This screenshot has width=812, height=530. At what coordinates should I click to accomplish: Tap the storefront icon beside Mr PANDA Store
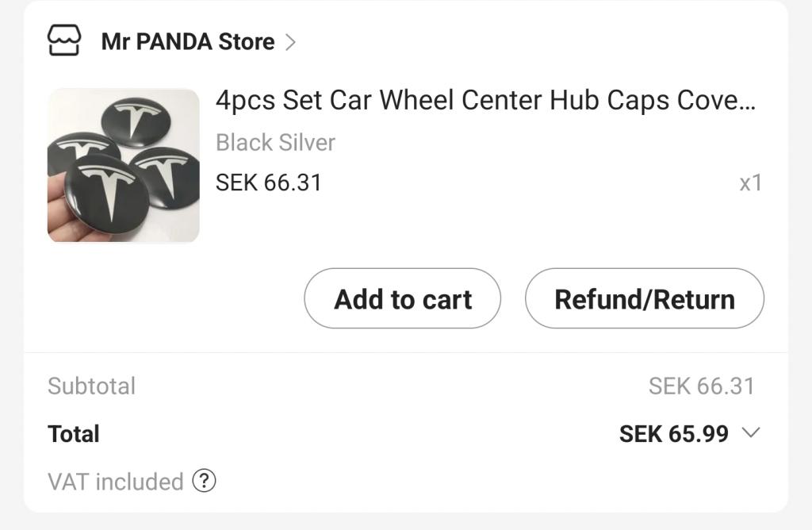tap(64, 40)
